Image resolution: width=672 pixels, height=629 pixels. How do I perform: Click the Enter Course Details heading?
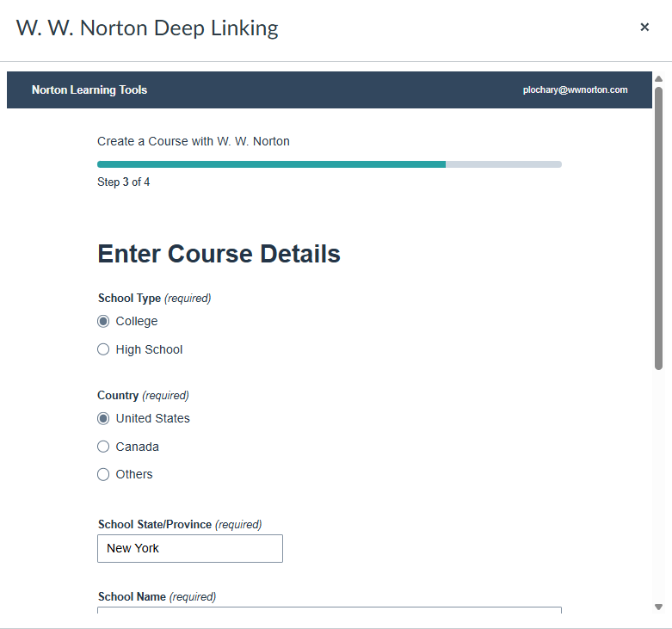click(x=219, y=254)
